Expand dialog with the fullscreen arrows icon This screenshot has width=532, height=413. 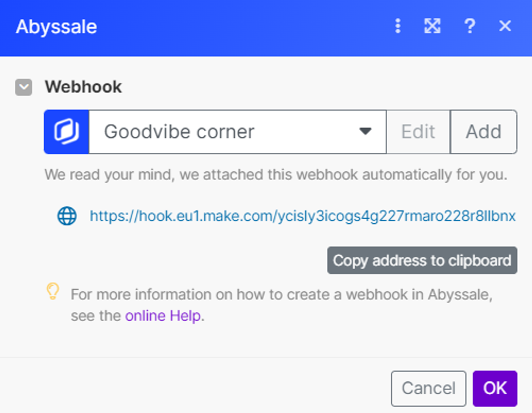point(432,26)
